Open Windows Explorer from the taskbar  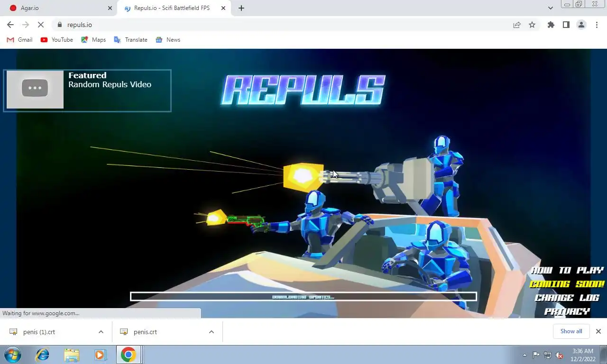point(72,355)
